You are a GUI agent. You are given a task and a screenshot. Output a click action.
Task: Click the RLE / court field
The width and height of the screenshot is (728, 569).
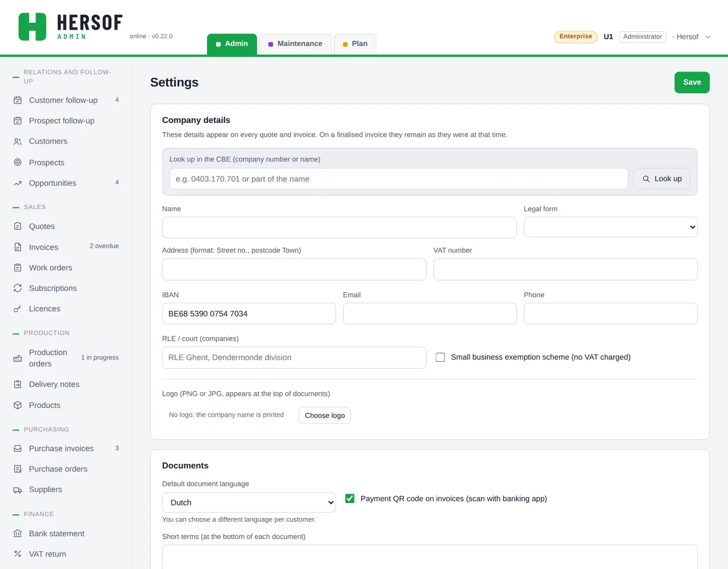[x=294, y=358]
